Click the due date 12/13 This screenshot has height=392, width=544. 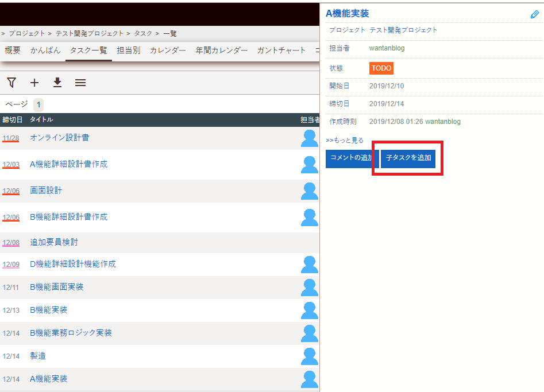11,310
